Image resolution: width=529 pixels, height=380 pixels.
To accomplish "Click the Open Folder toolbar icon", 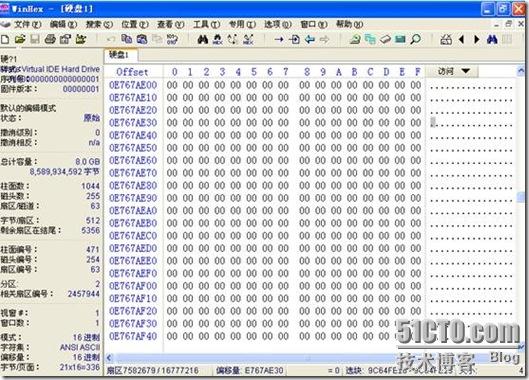I will (81, 39).
